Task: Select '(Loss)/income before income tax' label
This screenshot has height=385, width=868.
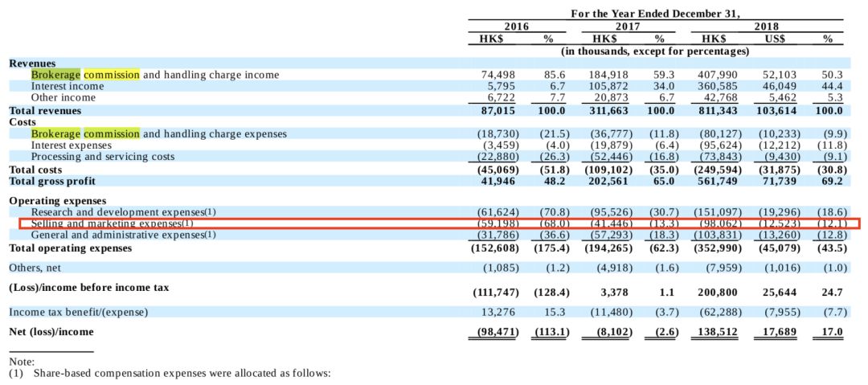Action: coord(89,288)
